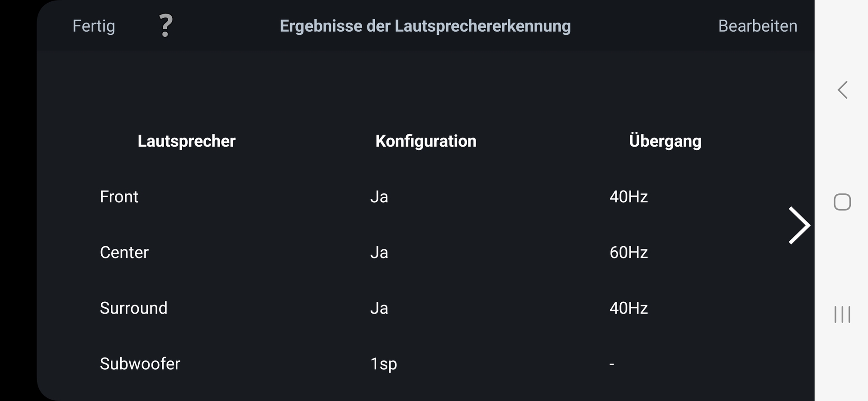Open the question mark help icon
868x401 pixels.
[166, 26]
